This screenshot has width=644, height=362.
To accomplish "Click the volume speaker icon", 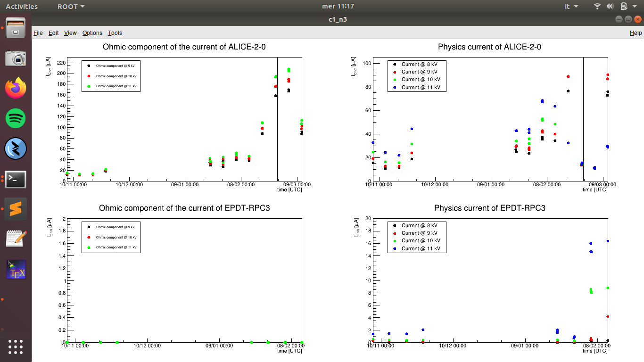I will click(610, 6).
